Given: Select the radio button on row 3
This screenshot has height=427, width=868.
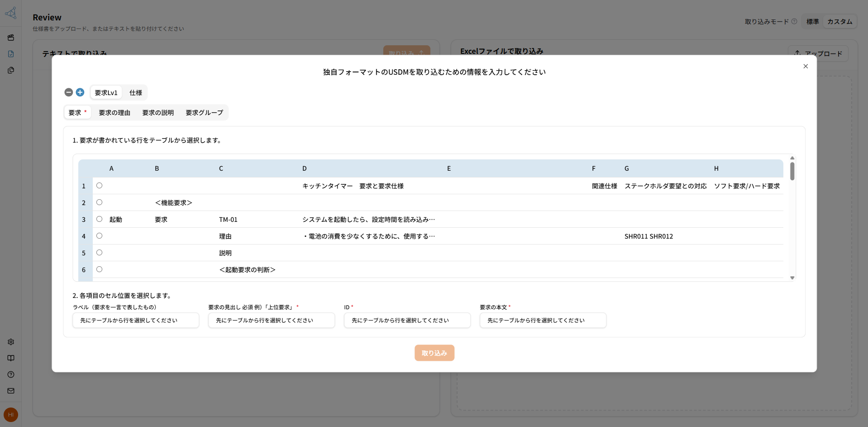Looking at the screenshot, I should (100, 219).
